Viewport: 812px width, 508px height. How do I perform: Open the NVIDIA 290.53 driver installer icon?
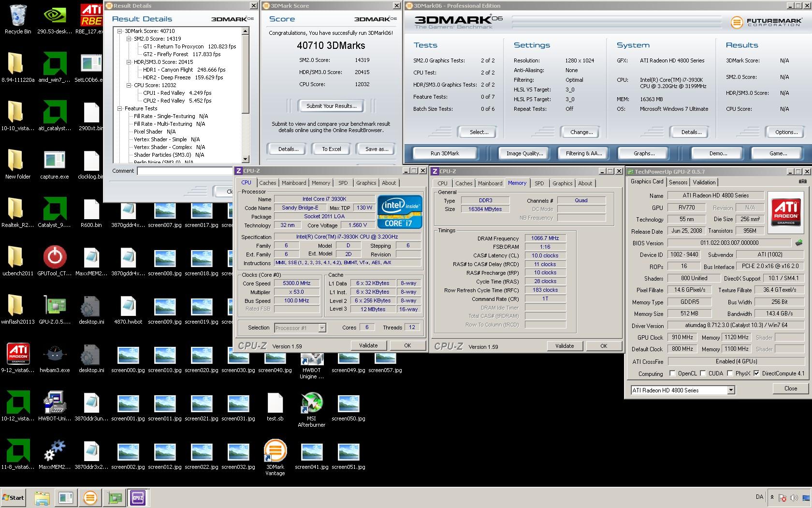click(x=55, y=19)
